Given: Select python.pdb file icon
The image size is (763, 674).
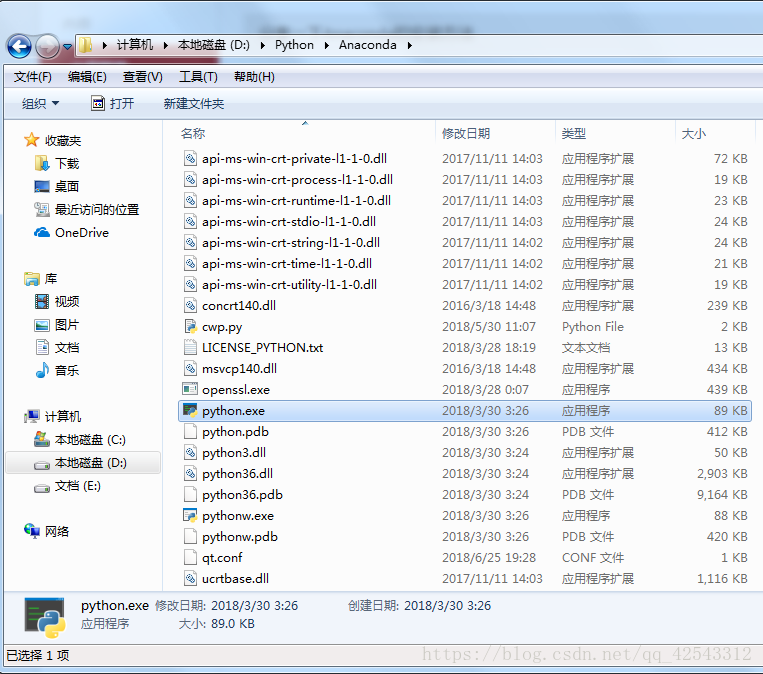Looking at the screenshot, I should (x=190, y=432).
